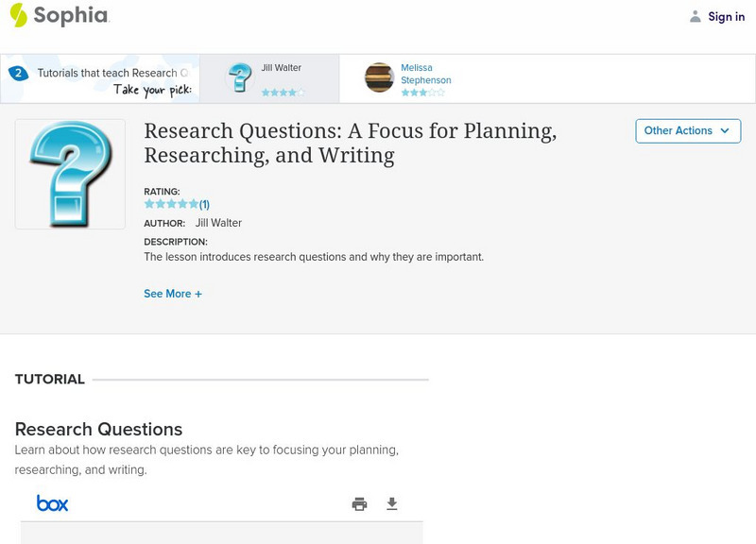Screen dimensions: 756x544
Task: Click the download icon in Box viewer
Action: pyautogui.click(x=392, y=504)
